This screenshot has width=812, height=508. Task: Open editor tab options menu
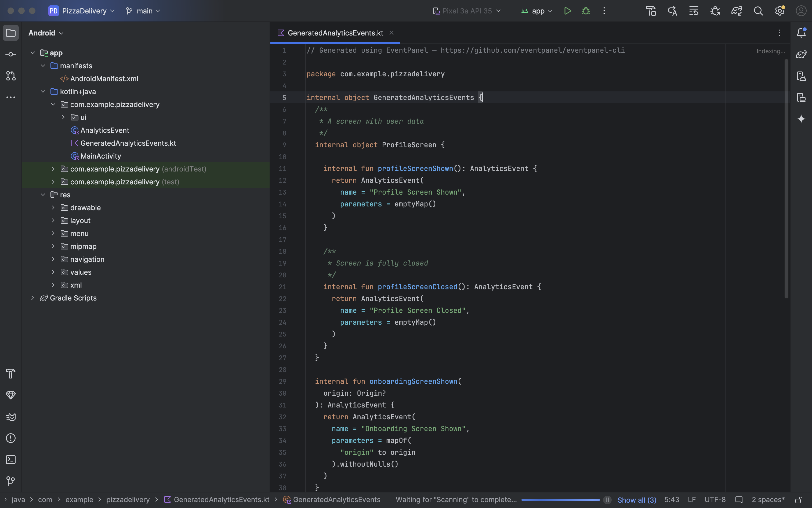click(x=780, y=33)
